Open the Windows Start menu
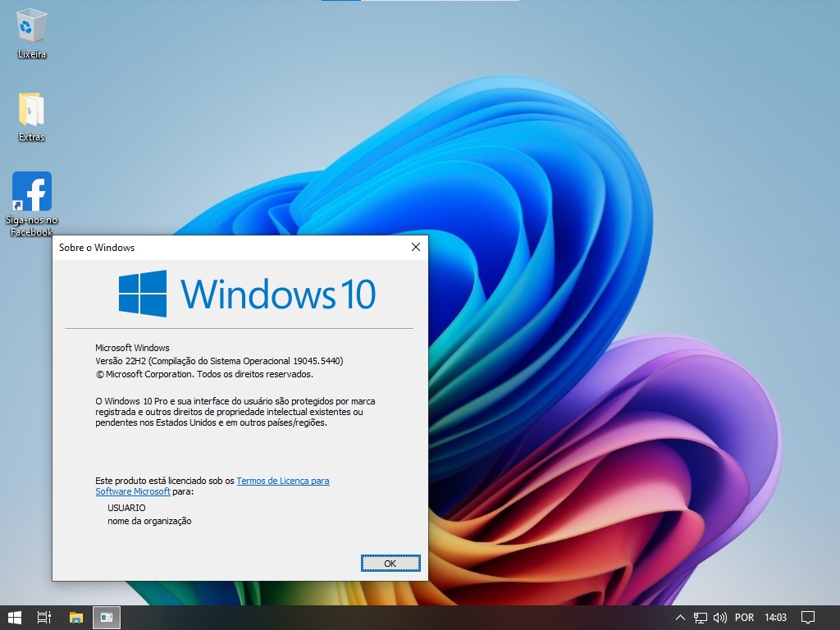This screenshot has width=840, height=630. (15, 617)
